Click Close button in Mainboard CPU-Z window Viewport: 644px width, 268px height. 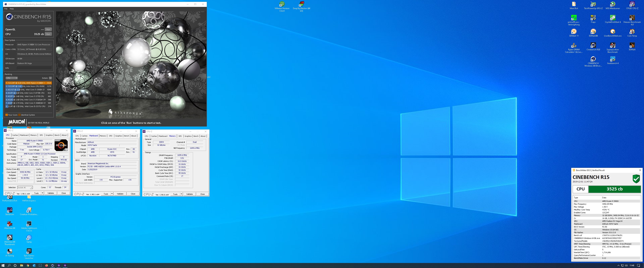(133, 194)
